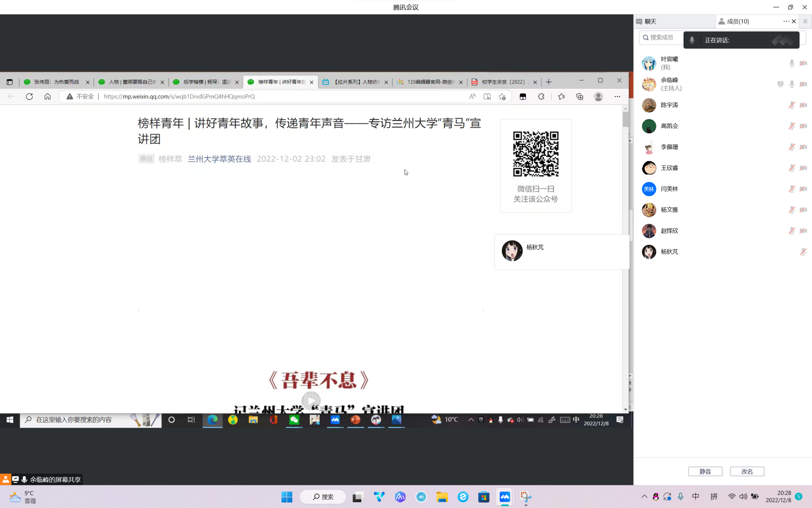Expand hidden system tray icons chevron

click(x=644, y=497)
